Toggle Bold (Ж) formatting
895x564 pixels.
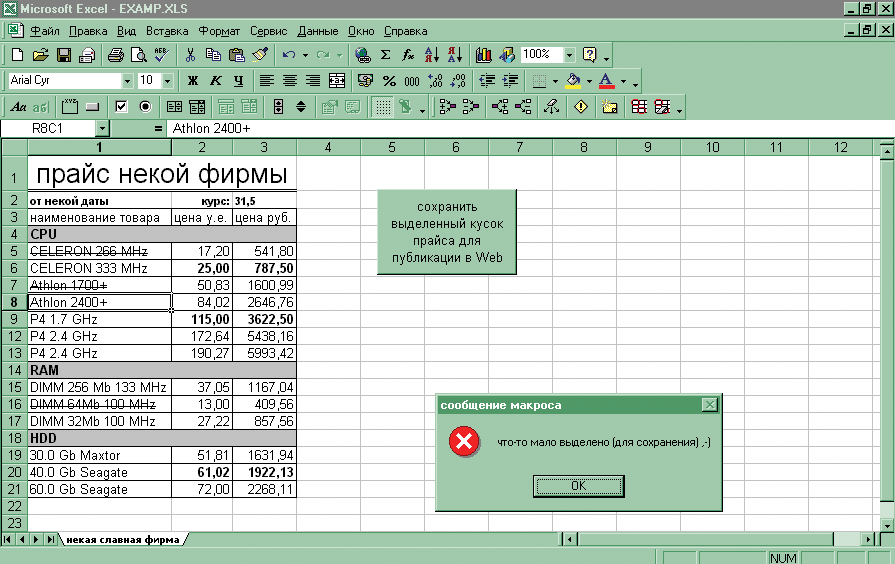coord(193,81)
